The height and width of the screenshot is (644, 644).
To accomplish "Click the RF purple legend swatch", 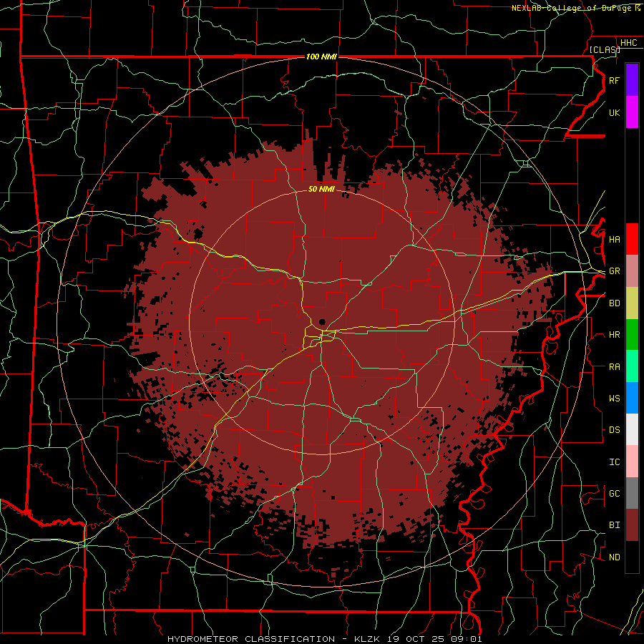I will 632,80.
